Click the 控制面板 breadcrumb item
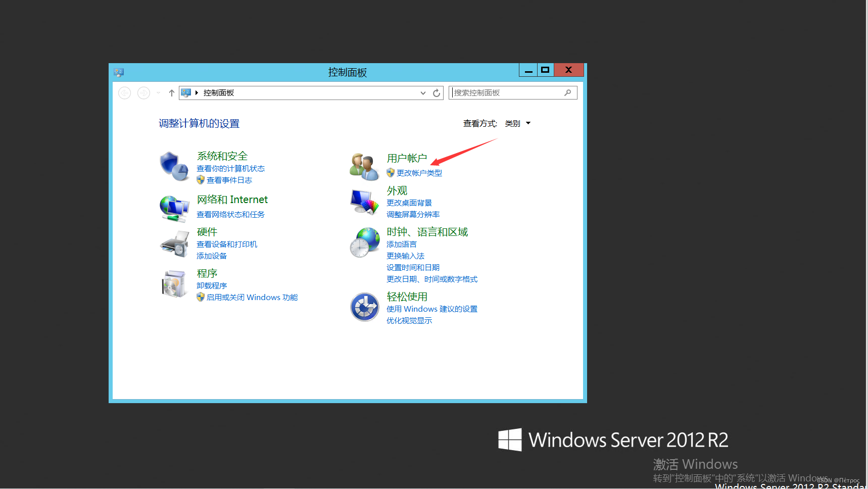This screenshot has width=868, height=489. 219,92
